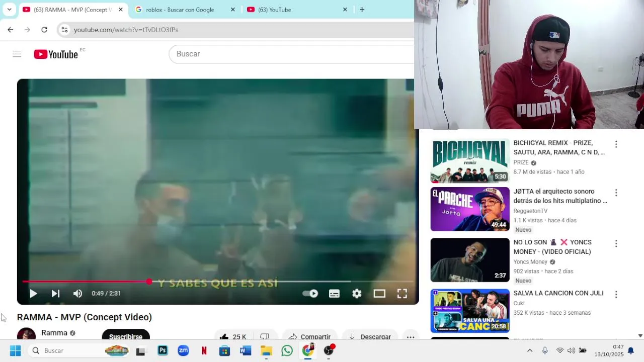Skip to the next video

pos(55,294)
